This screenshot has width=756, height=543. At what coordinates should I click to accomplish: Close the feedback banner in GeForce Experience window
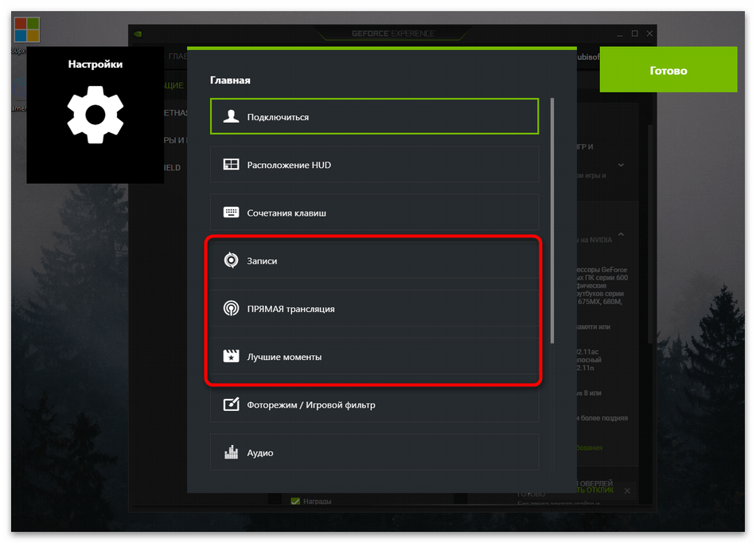pyautogui.click(x=627, y=491)
